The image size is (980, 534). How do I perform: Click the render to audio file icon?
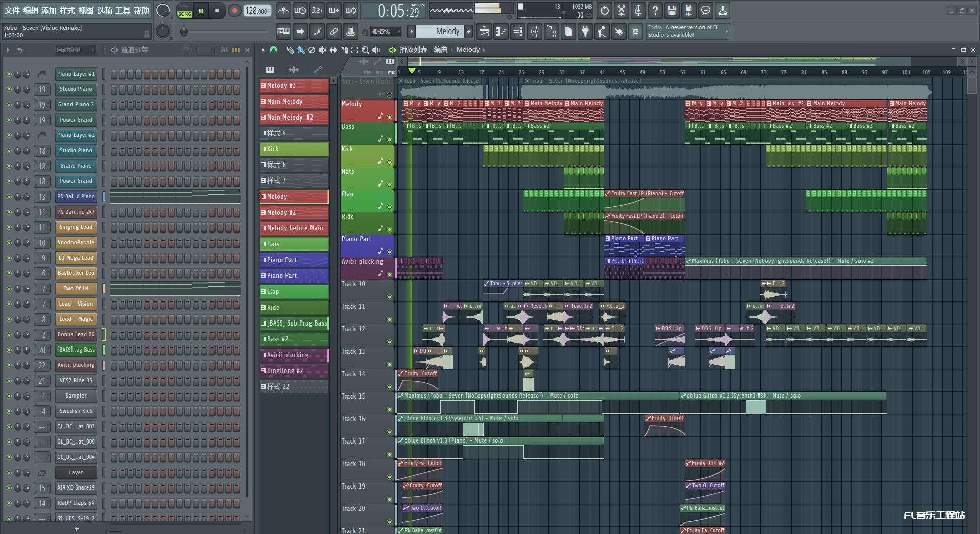click(689, 10)
